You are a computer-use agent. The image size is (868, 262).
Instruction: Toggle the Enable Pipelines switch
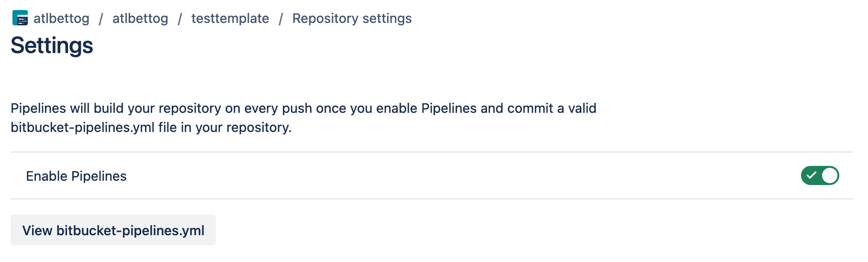[x=820, y=175]
